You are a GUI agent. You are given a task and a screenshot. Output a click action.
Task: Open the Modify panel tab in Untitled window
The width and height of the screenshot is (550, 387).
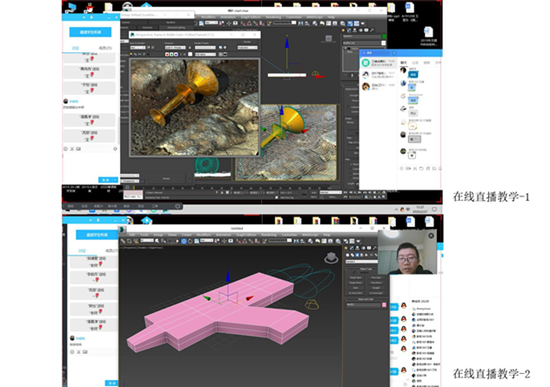352,248
